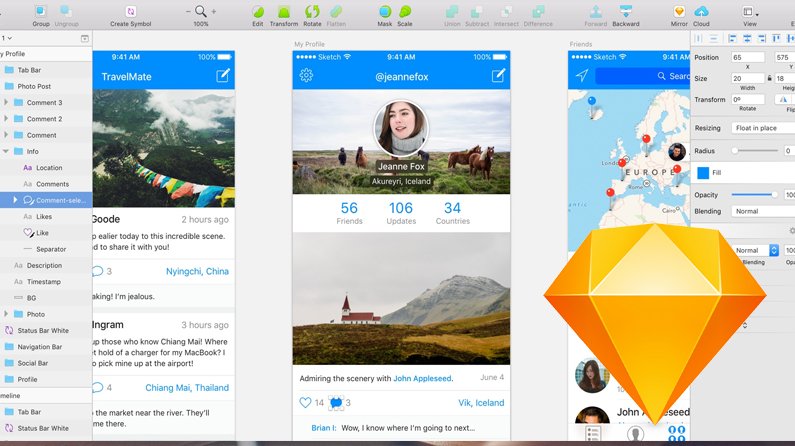Click the Position X field showing 65

747,57
